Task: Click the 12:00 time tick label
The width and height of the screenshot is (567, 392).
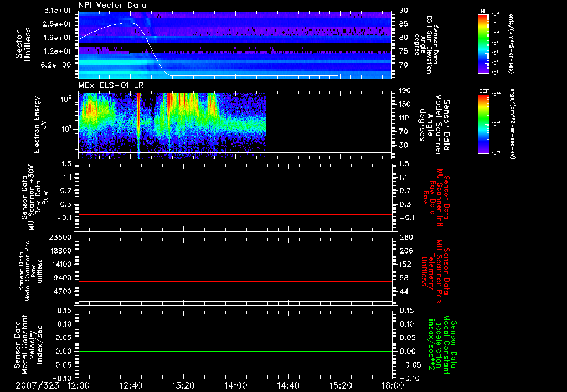Action: click(x=79, y=385)
